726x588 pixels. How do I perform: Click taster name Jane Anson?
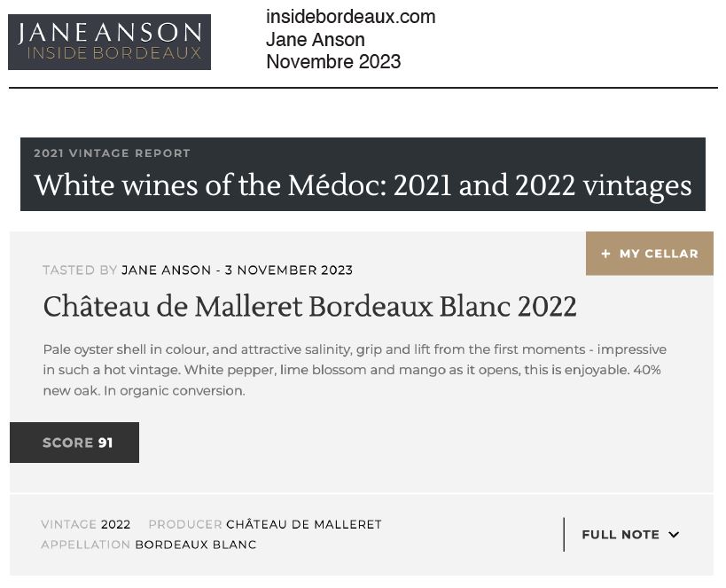(x=167, y=270)
